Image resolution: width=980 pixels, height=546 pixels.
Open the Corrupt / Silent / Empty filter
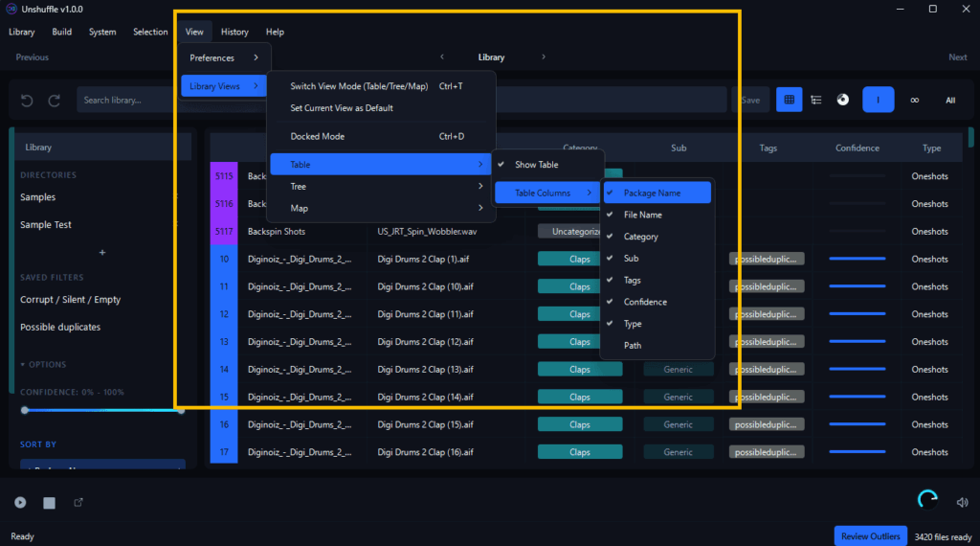point(70,300)
